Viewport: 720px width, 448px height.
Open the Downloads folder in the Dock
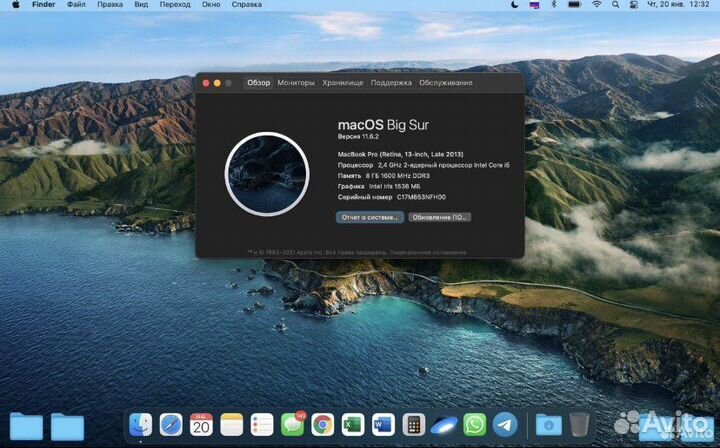[x=549, y=425]
